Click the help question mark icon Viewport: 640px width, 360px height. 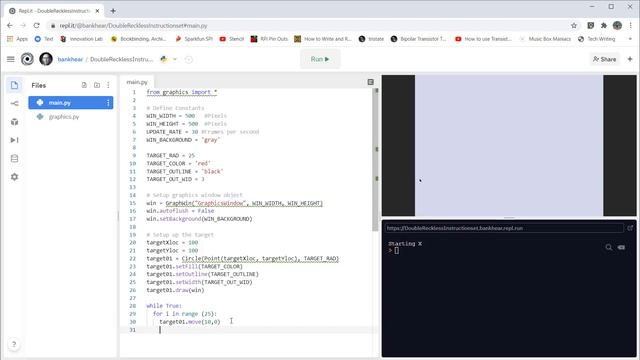[x=14, y=344]
